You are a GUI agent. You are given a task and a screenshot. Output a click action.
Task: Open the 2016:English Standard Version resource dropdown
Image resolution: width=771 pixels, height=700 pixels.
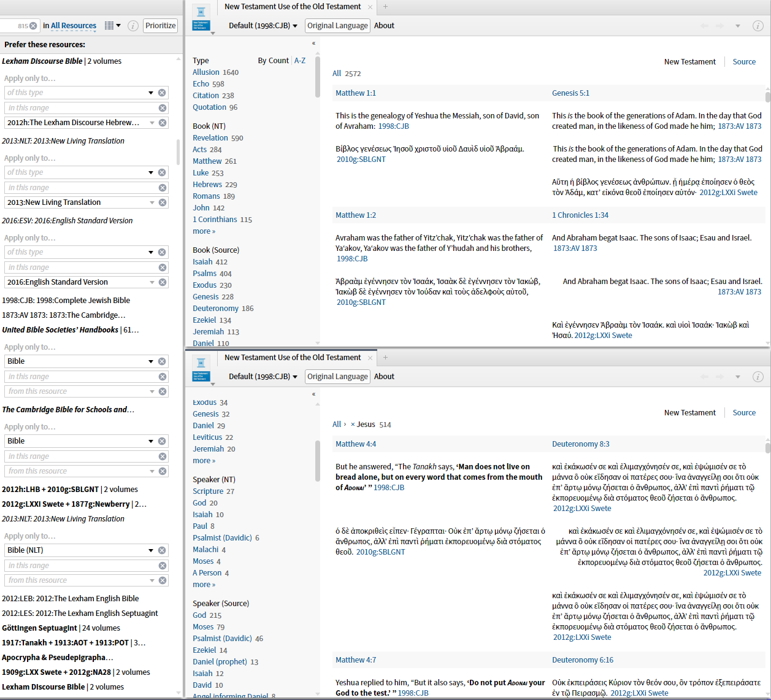coord(152,282)
